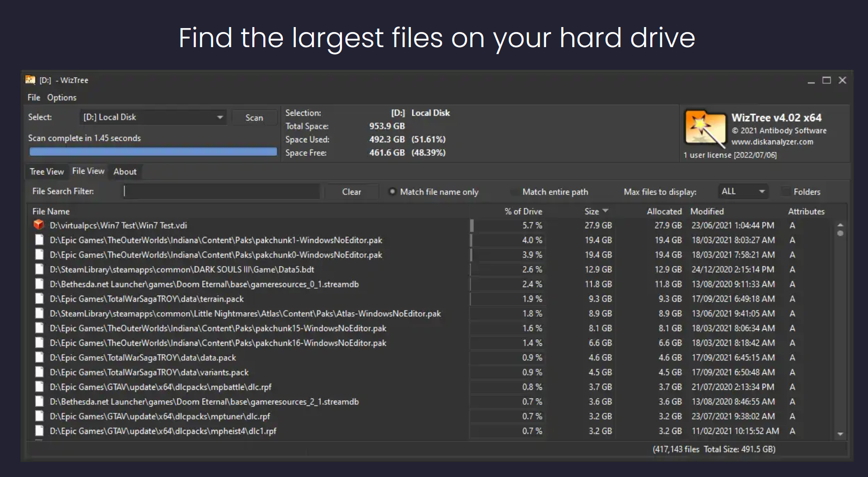Viewport: 868px width, 477px height.
Task: Open the File menu
Action: (x=34, y=97)
